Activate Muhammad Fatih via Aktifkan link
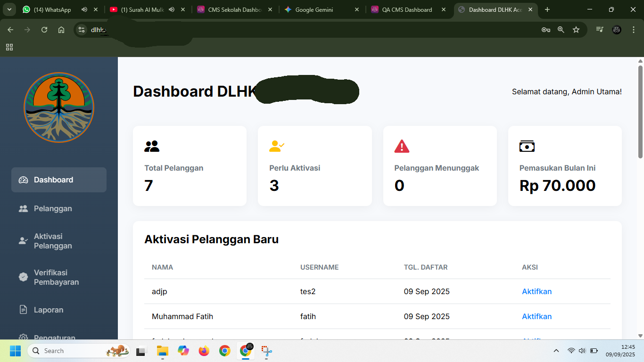Viewport: 644px width, 362px height. tap(537, 316)
